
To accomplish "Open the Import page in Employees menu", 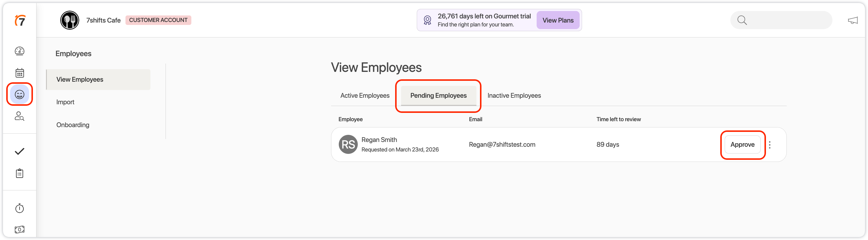I will [x=65, y=102].
